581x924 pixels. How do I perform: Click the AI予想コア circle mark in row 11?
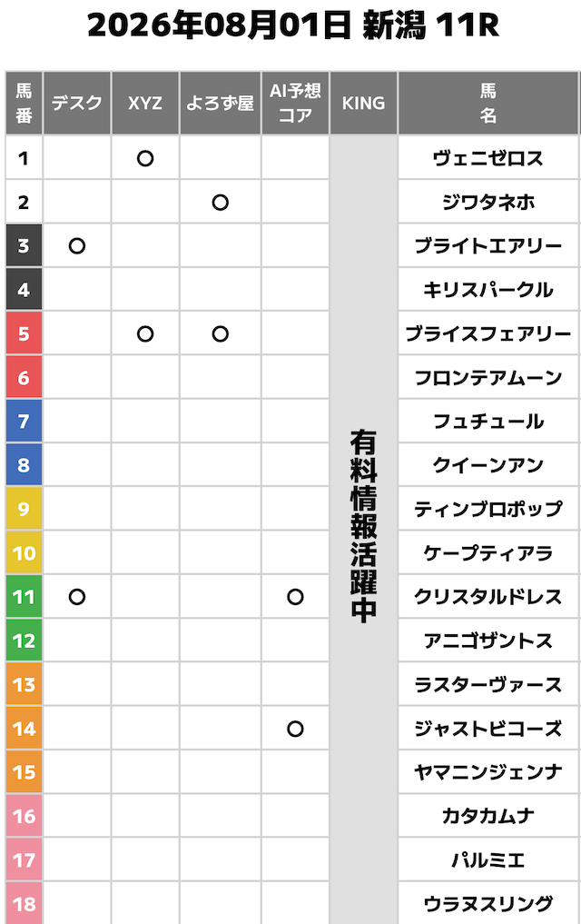(x=295, y=597)
